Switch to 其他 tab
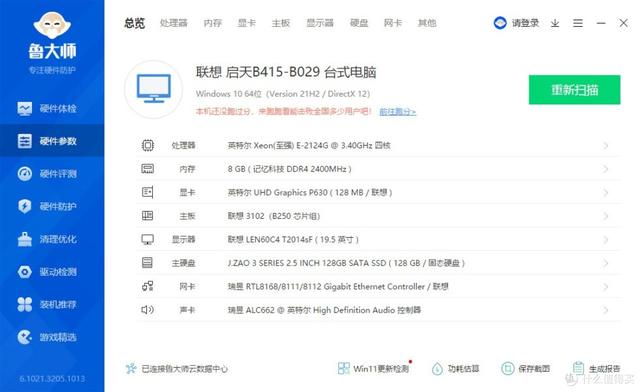This screenshot has height=392, width=640. [x=427, y=23]
